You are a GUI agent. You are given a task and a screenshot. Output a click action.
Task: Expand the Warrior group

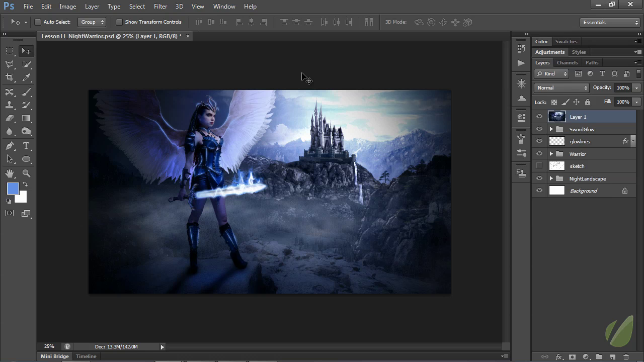pos(551,154)
